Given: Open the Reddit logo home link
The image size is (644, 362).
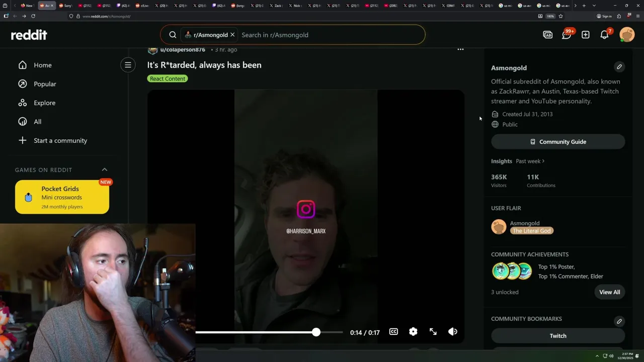Looking at the screenshot, I should 29,35.
